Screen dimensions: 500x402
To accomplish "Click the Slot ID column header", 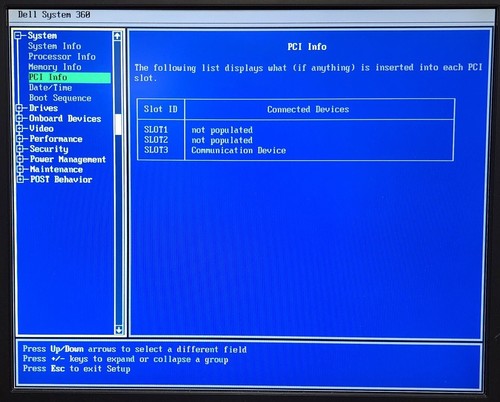I will point(161,109).
